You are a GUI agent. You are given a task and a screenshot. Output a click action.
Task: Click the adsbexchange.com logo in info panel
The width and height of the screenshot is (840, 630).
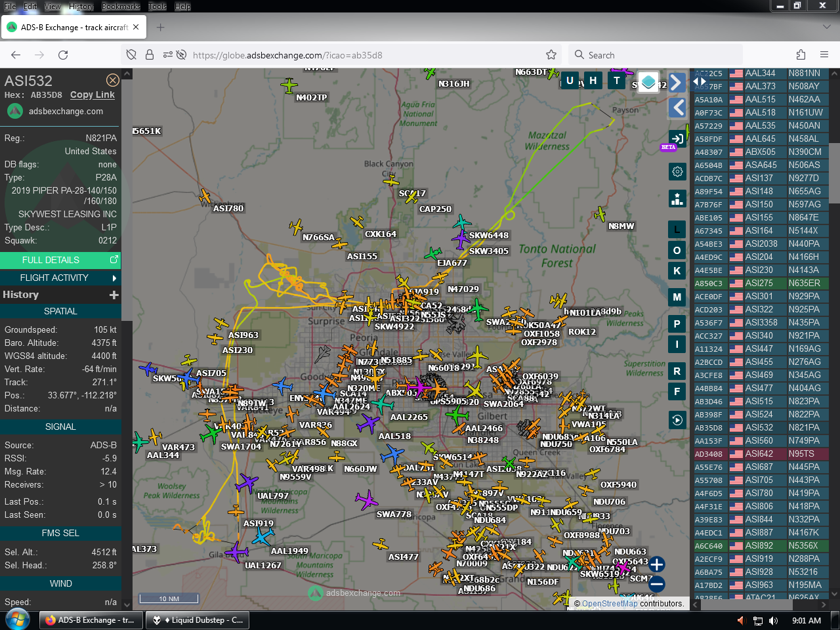point(55,112)
